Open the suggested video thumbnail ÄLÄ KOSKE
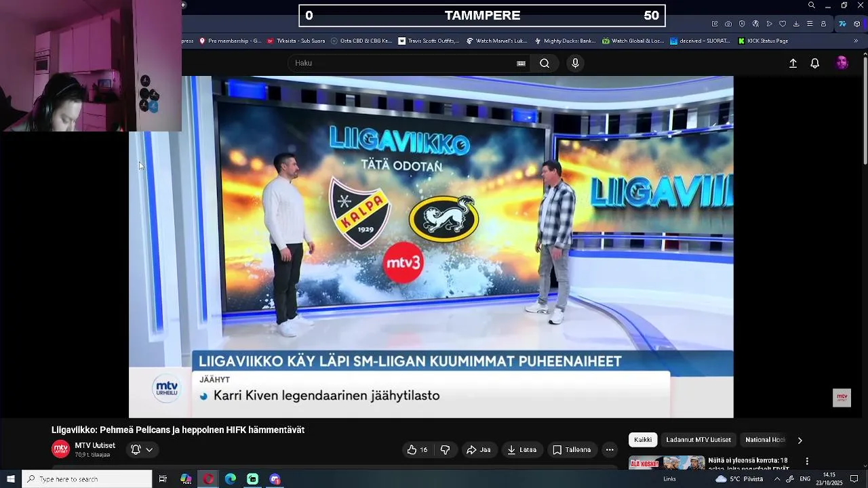The image size is (868, 488). (x=667, y=463)
